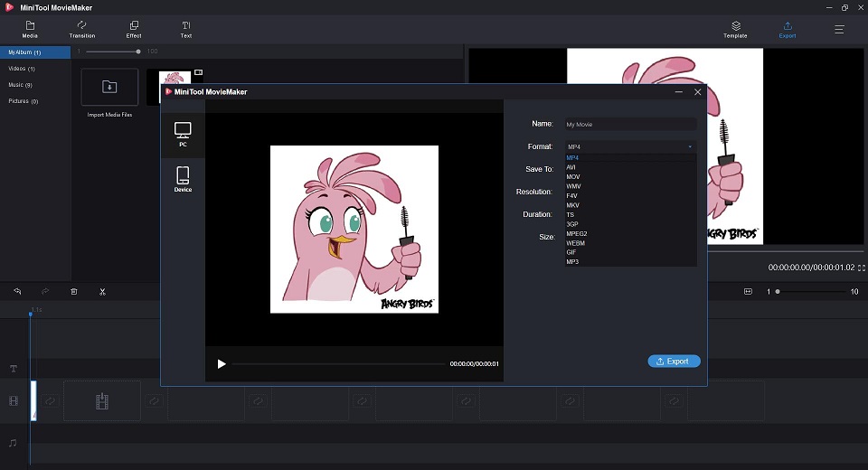Viewport: 868px width, 470px height.
Task: Select My Album category
Action: coord(35,52)
